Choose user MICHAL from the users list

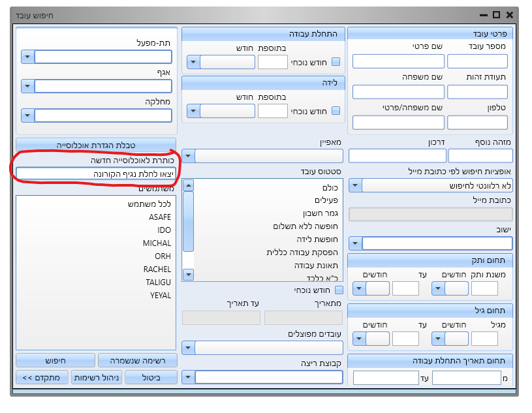click(157, 243)
